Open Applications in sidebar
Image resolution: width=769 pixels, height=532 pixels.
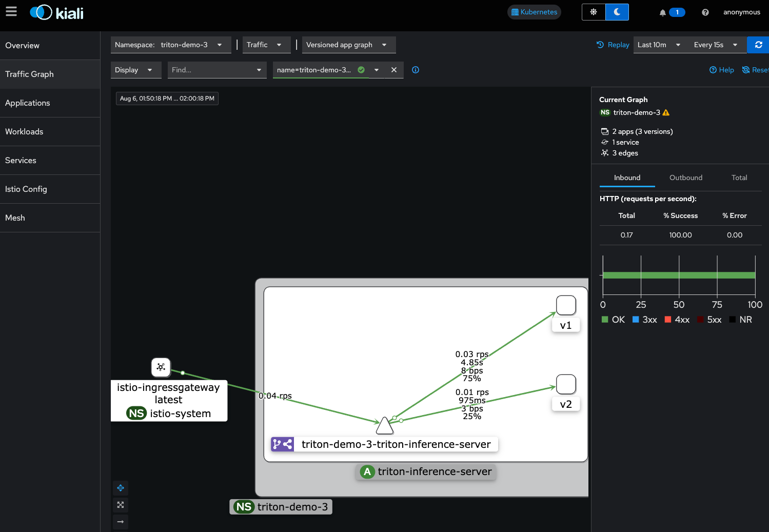coord(50,103)
